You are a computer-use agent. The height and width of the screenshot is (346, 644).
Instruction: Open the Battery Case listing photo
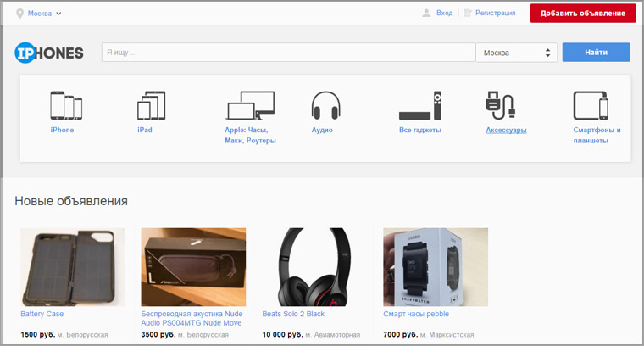pos(73,267)
